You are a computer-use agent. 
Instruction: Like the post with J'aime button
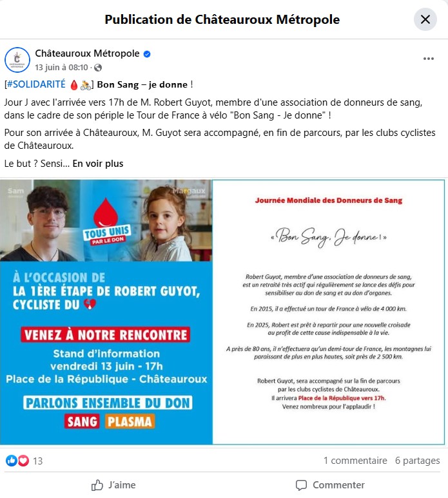point(113,485)
